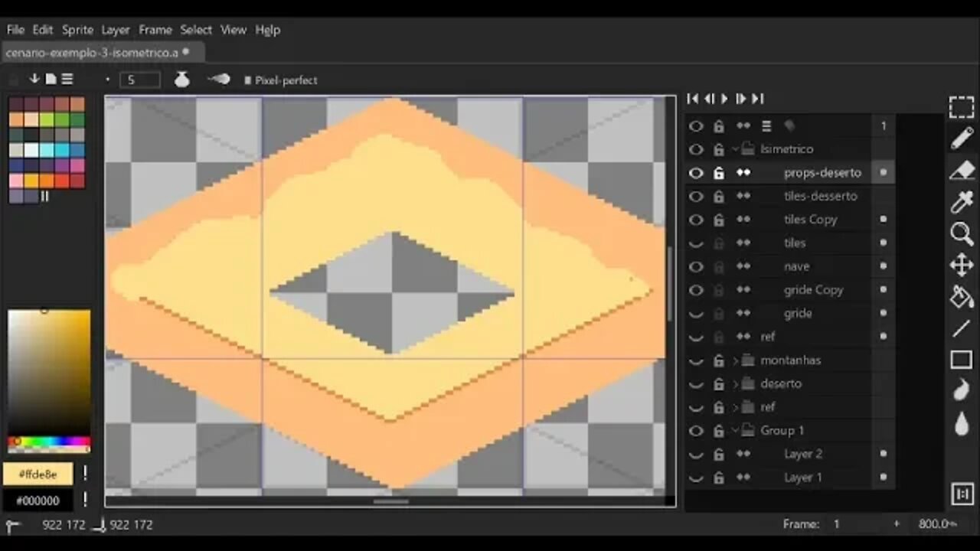Select the Contour blob tool
Screen dimensions: 980x551
(x=962, y=391)
